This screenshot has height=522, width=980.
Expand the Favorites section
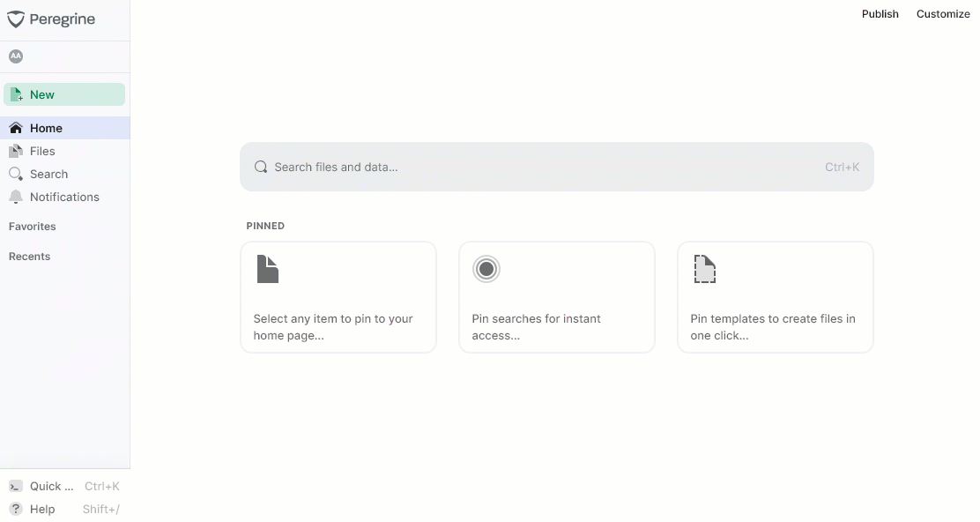click(x=33, y=227)
